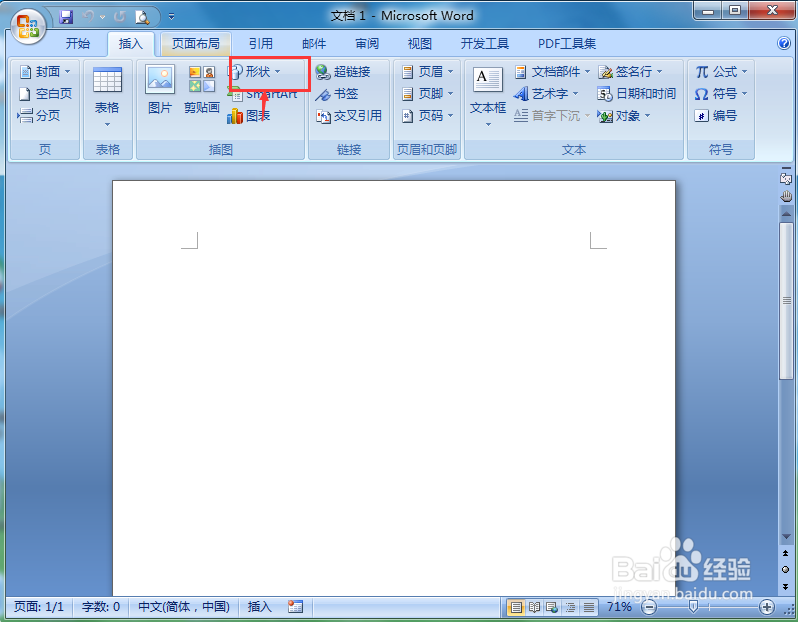This screenshot has height=622, width=798.
Task: Insert a 分页 page break
Action: [39, 116]
